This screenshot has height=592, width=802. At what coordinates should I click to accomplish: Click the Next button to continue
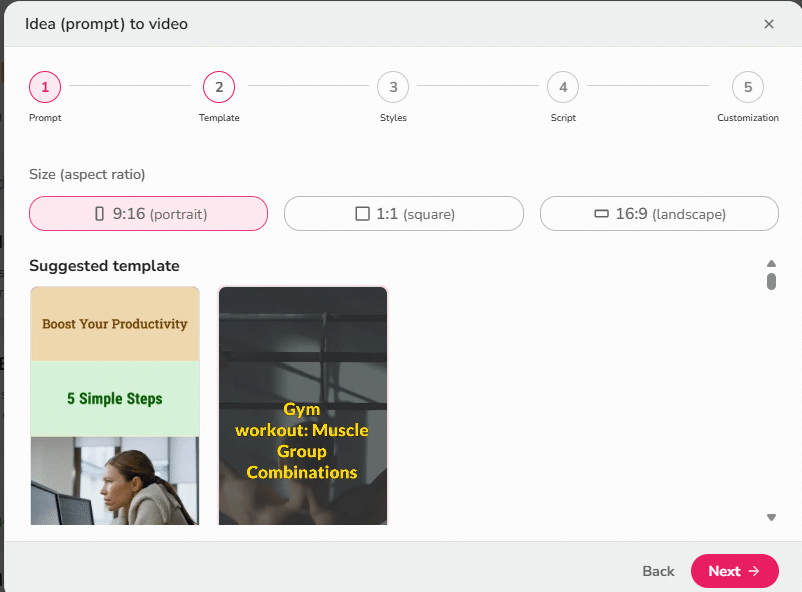735,571
